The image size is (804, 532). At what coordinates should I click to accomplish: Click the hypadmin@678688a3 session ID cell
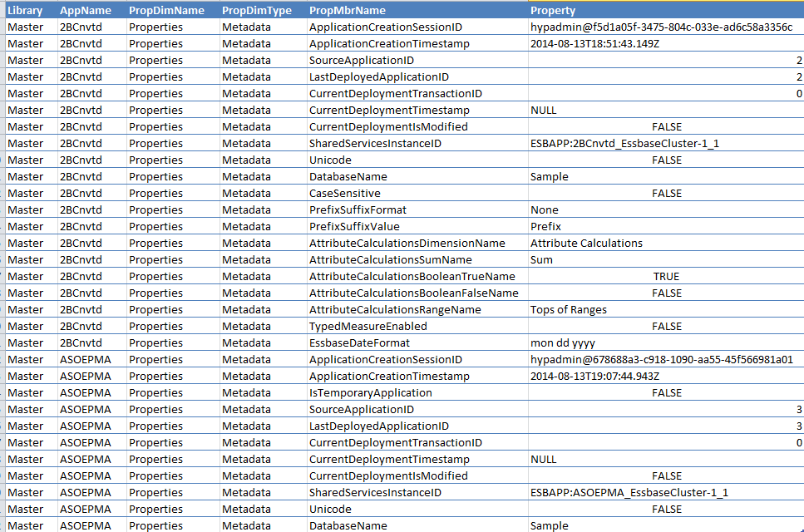click(x=666, y=360)
